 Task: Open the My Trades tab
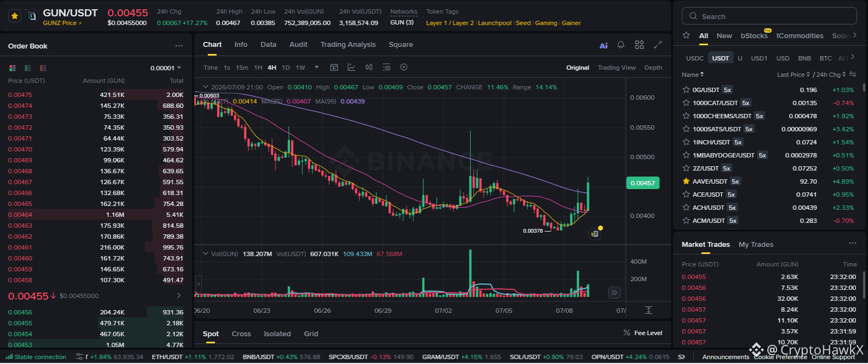(756, 245)
